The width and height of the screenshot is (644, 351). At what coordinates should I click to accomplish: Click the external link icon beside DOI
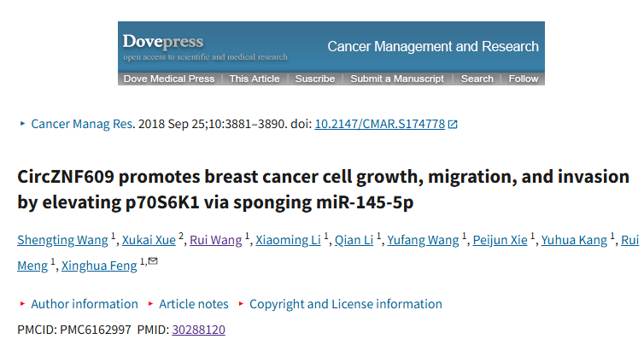coord(453,124)
